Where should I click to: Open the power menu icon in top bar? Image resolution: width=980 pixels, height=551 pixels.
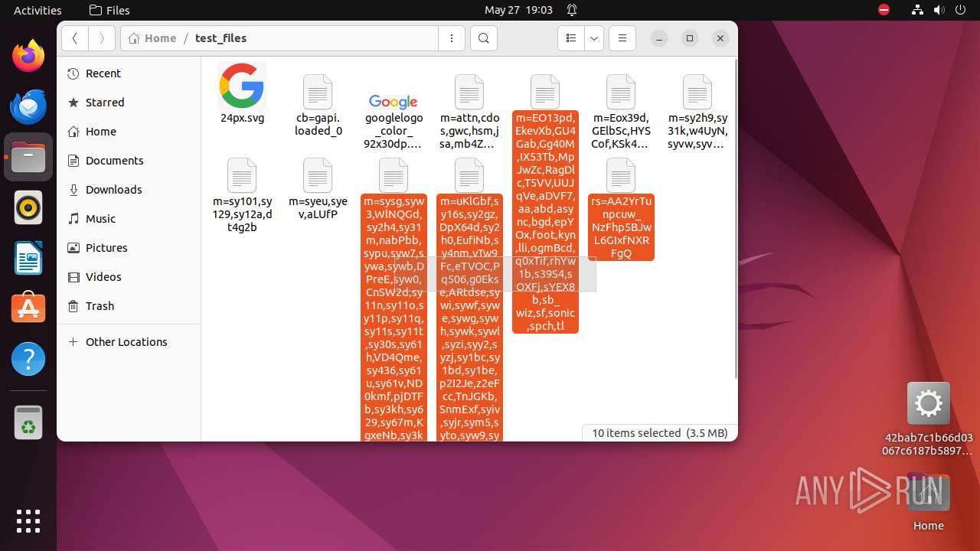(x=960, y=10)
